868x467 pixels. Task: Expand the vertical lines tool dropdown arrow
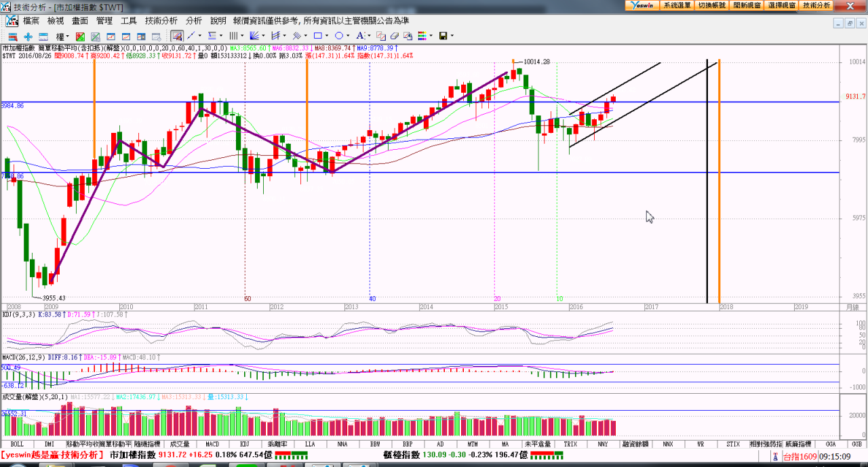pyautogui.click(x=242, y=36)
